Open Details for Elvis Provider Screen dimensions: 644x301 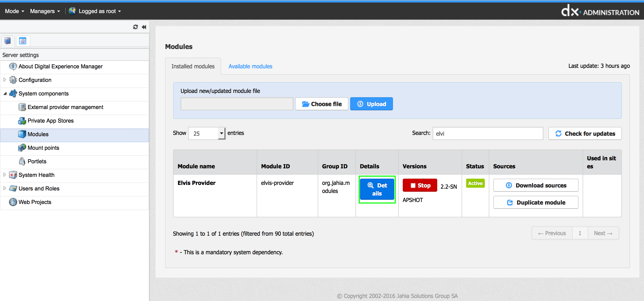click(377, 189)
